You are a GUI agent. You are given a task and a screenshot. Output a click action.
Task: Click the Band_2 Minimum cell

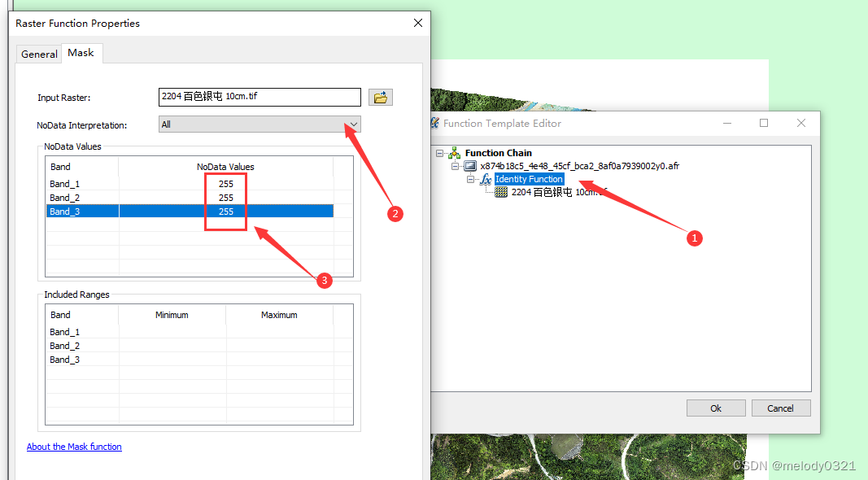[172, 346]
